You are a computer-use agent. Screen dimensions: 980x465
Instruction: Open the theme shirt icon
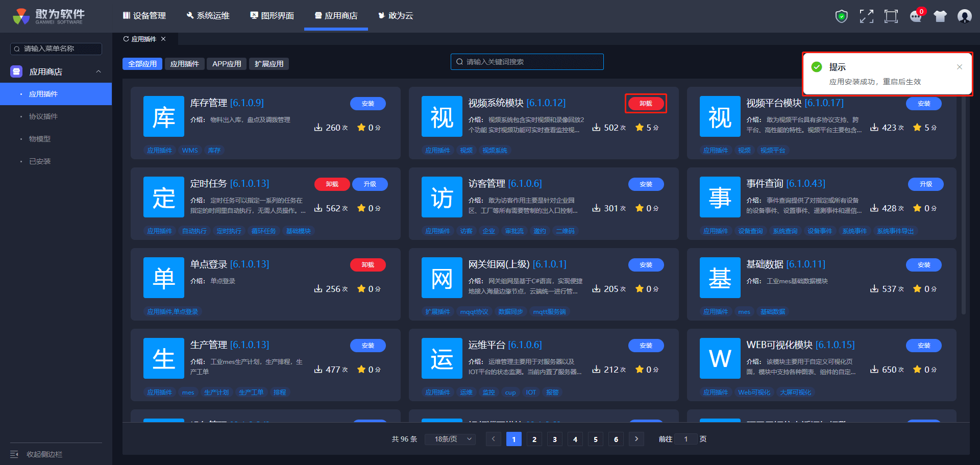click(x=940, y=16)
